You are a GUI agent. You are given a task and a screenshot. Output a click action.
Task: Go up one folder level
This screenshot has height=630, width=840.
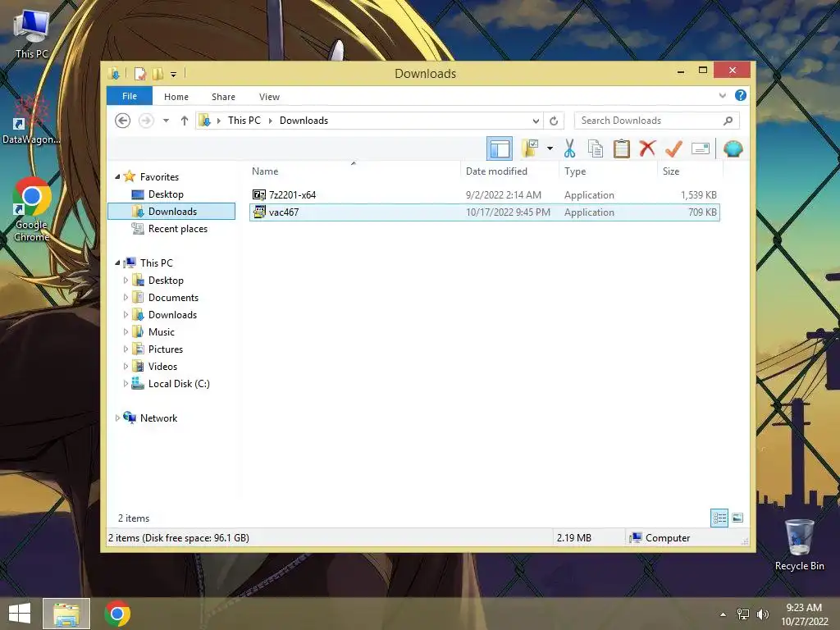(185, 121)
